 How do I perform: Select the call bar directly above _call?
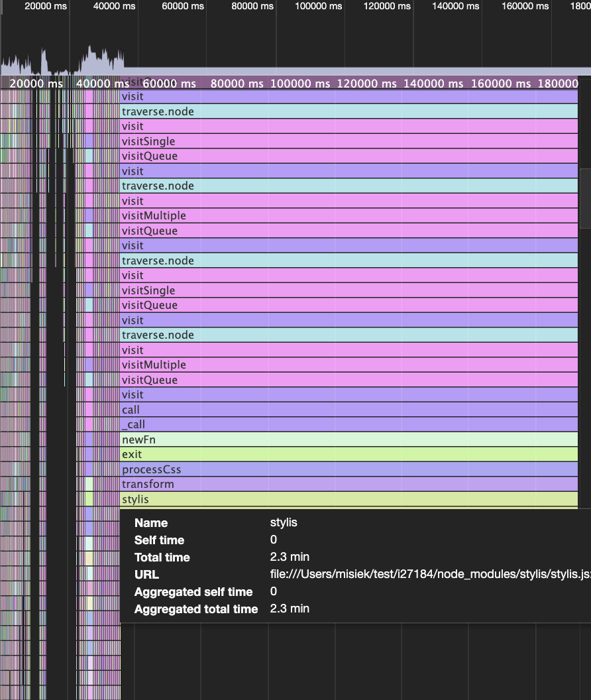pyautogui.click(x=349, y=410)
